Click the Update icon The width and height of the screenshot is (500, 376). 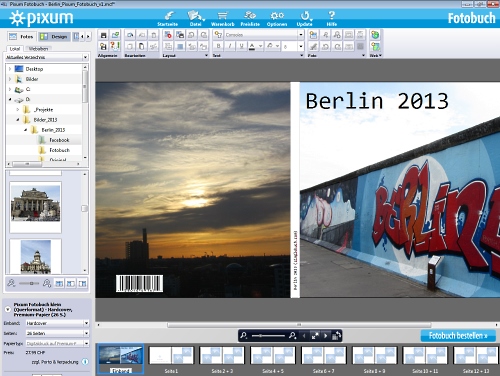[304, 19]
